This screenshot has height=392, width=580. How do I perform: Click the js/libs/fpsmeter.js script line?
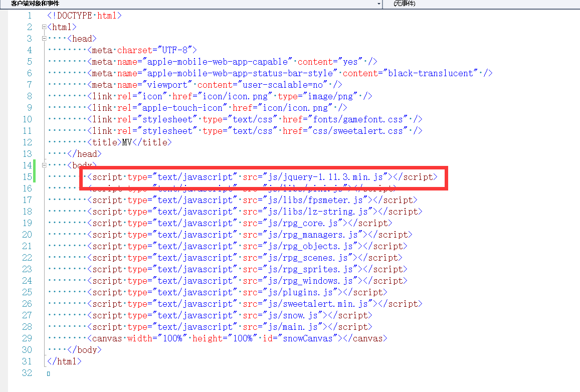(252, 200)
